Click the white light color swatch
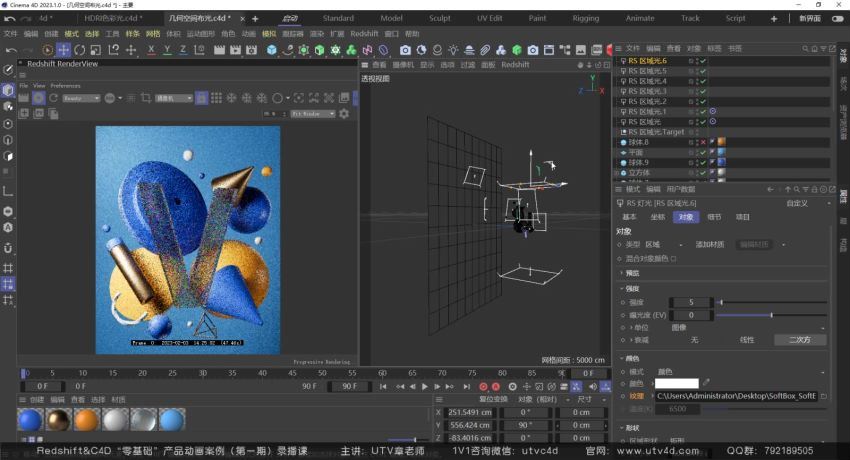Viewport: 850px width, 460px height. point(676,383)
